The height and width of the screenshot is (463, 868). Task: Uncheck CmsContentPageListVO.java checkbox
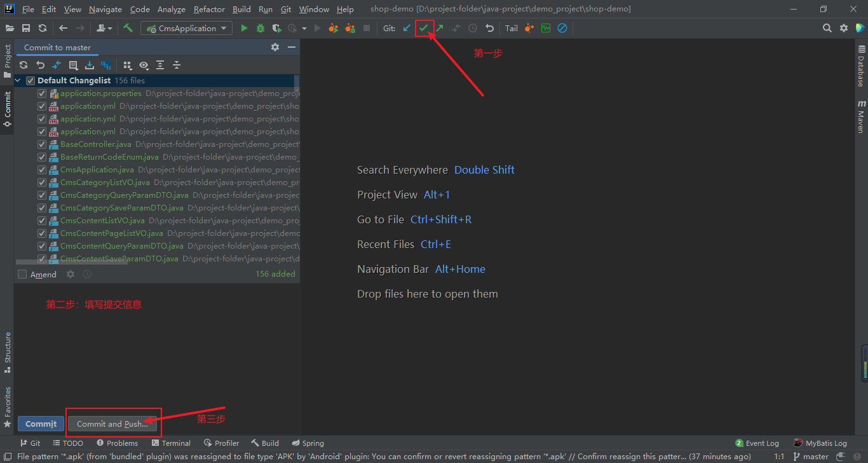[x=42, y=233]
